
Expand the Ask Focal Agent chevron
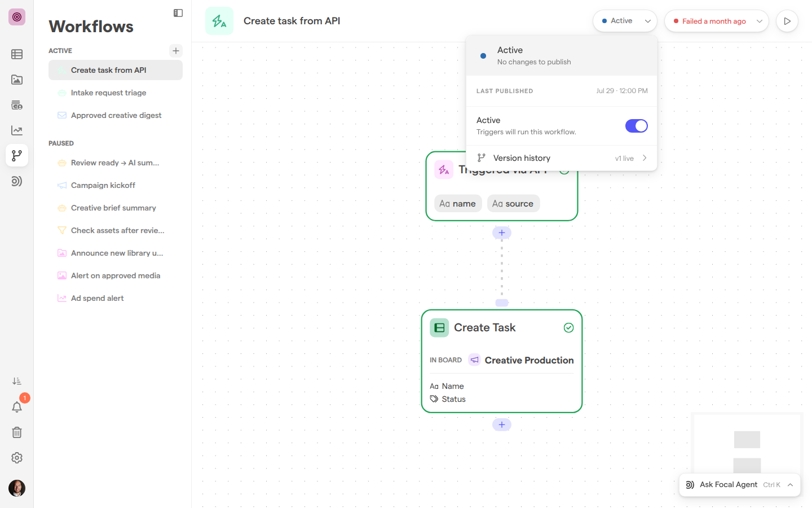click(791, 485)
